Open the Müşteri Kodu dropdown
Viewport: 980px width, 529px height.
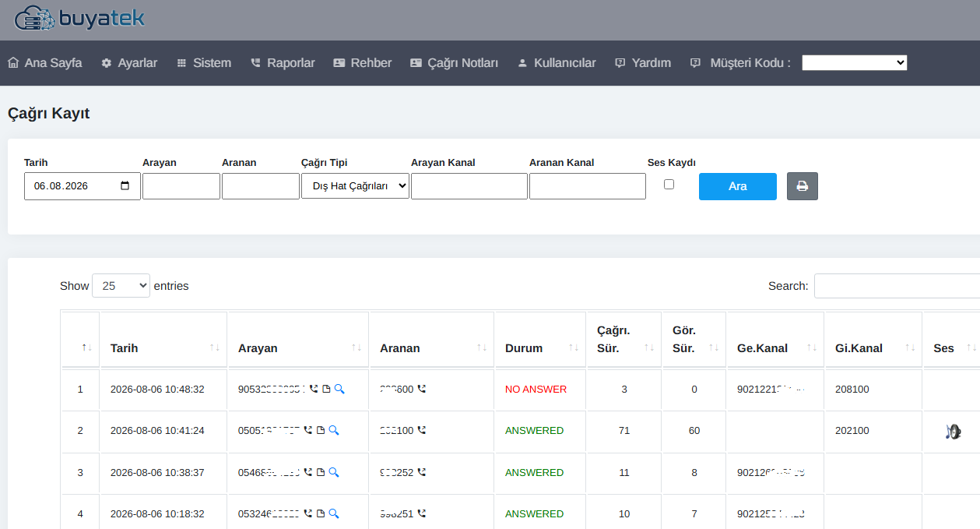(x=855, y=63)
